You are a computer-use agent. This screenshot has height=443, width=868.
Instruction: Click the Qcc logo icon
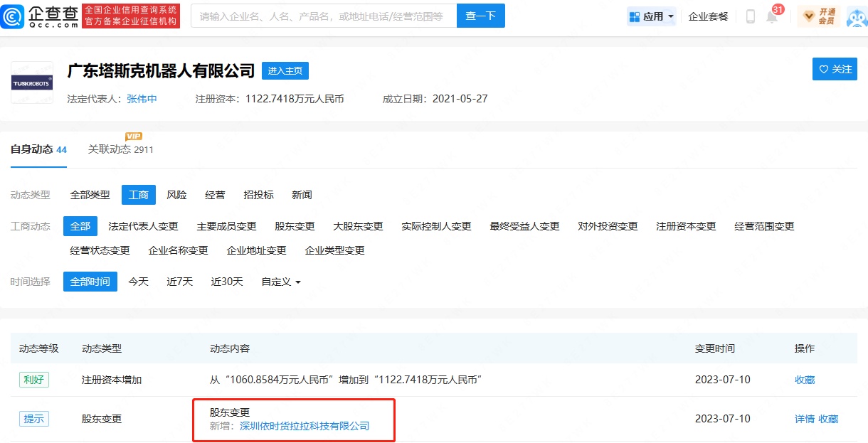(13, 16)
